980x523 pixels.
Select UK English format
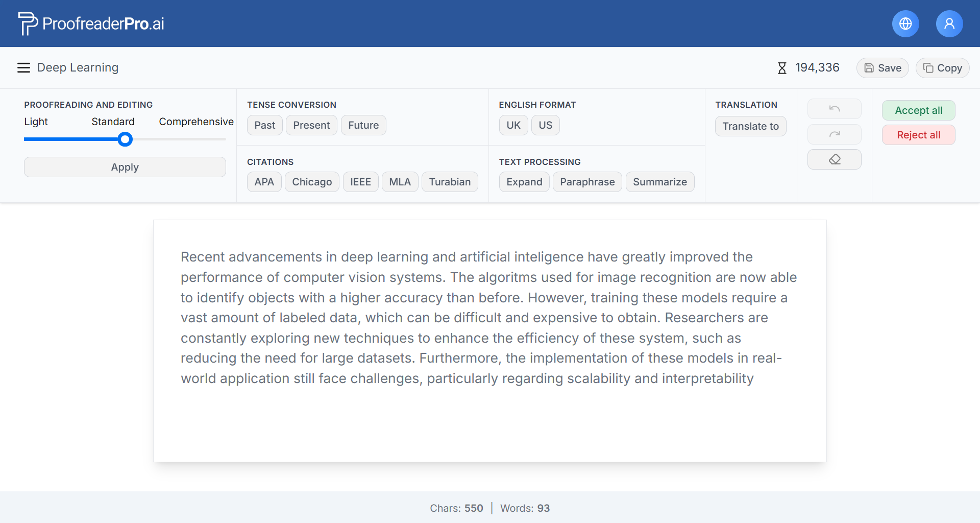point(513,125)
